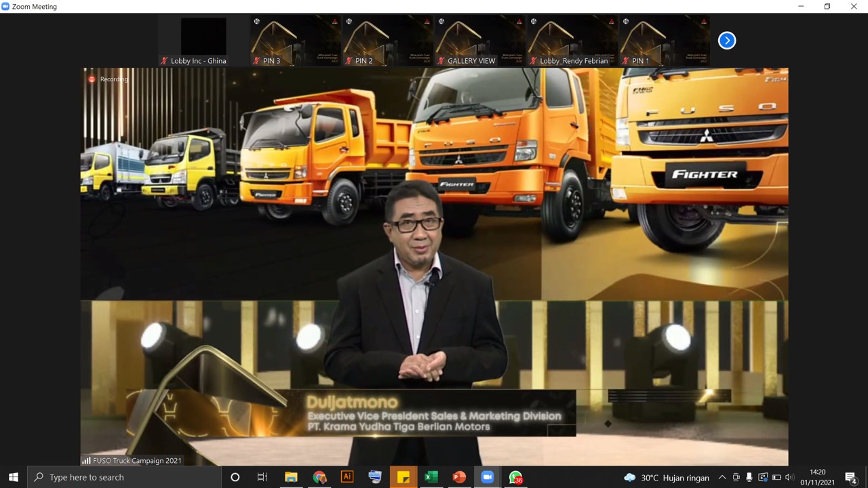The width and height of the screenshot is (868, 488).
Task: Select the PIN 3 participant thumbnail
Action: tap(296, 41)
